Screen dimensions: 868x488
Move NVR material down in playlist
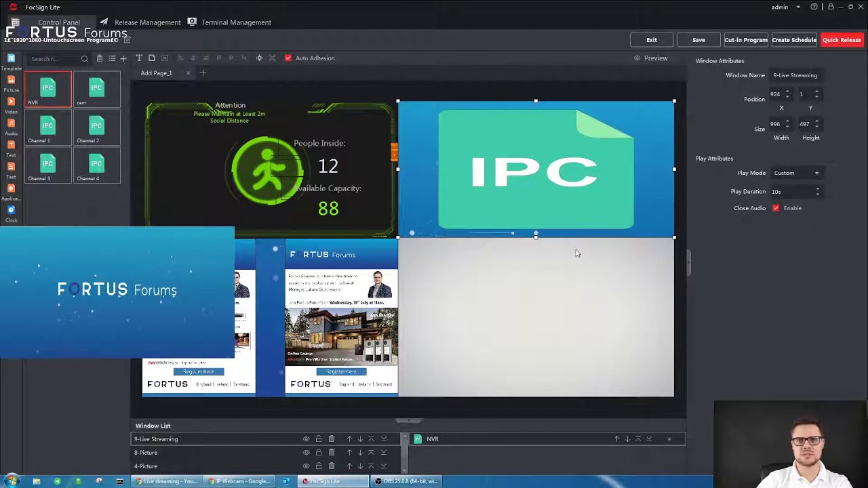(x=627, y=439)
